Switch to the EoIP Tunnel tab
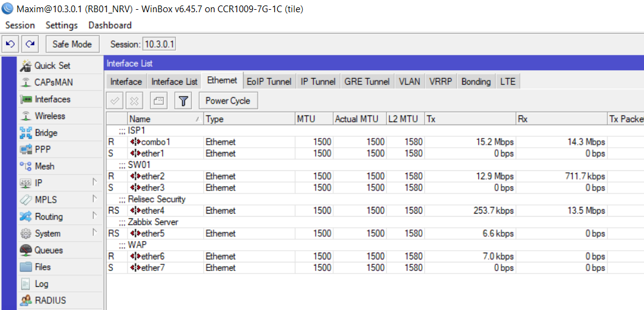 pyautogui.click(x=269, y=81)
